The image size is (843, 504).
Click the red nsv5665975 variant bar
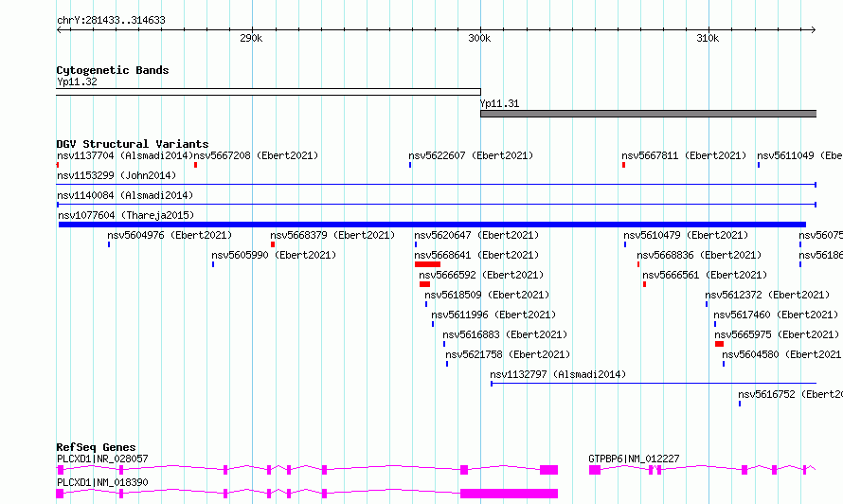pos(719,344)
